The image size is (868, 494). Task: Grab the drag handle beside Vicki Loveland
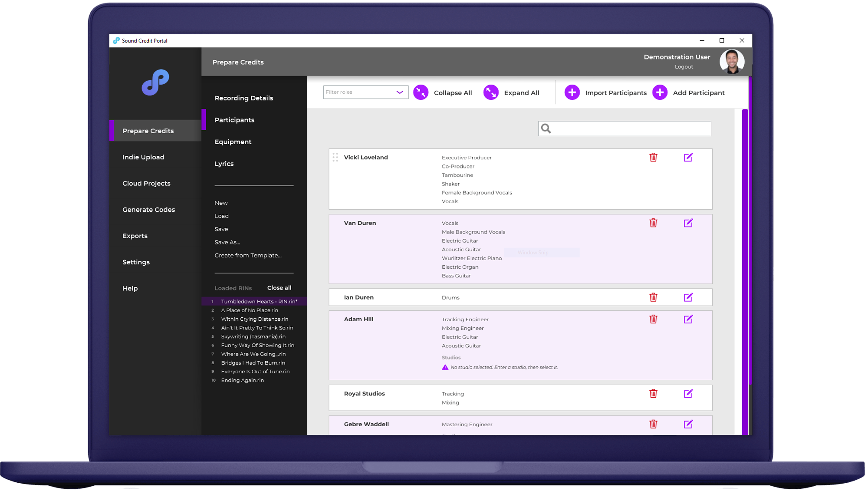(x=336, y=158)
